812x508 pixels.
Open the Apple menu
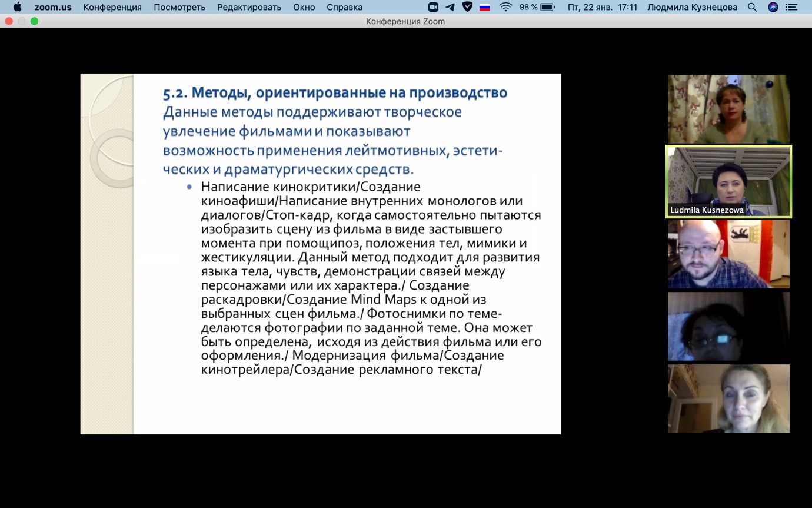tap(17, 7)
